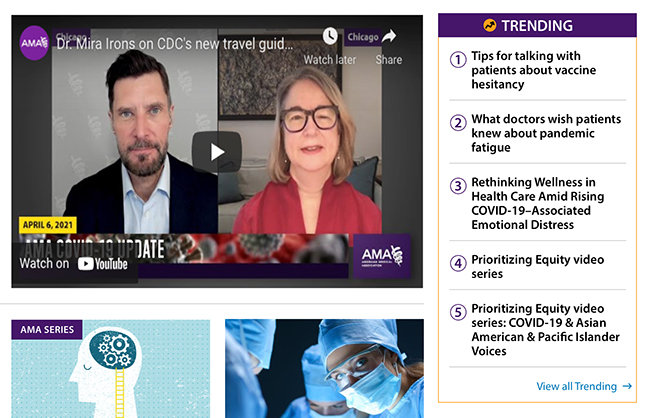Screen dimensions: 650x418
Task: Open the AMA Series brain gears thumbnail
Action: (x=111, y=369)
